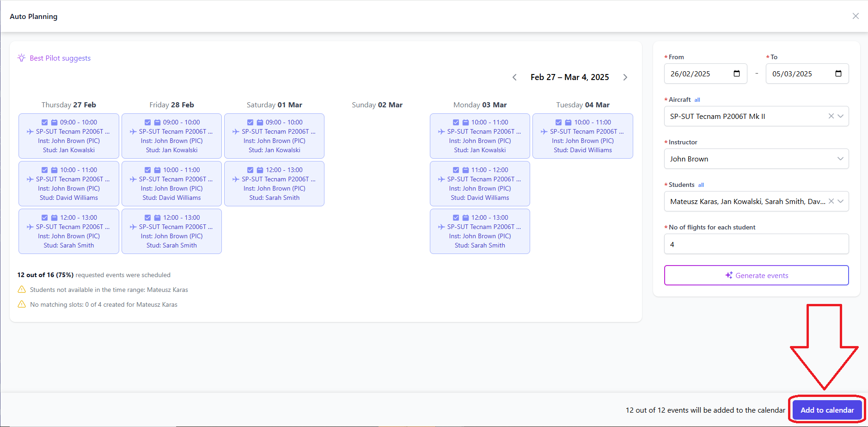Viewport: 868px width, 427px height.
Task: Click the Best Pilot suggests lightbulb icon
Action: 21,58
